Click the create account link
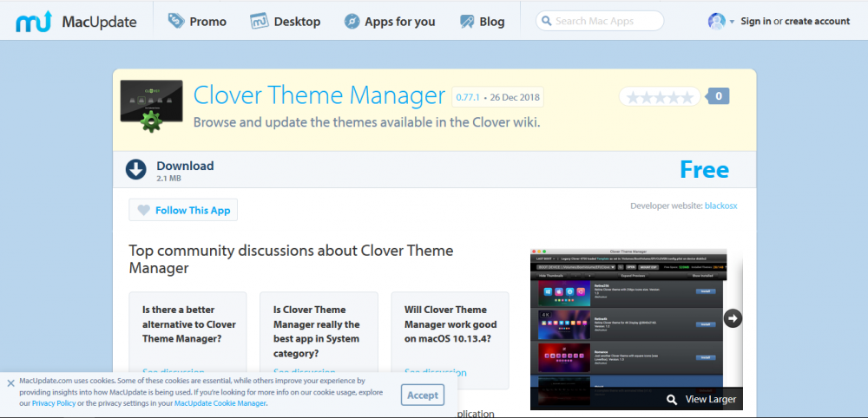868x418 pixels. [x=817, y=22]
